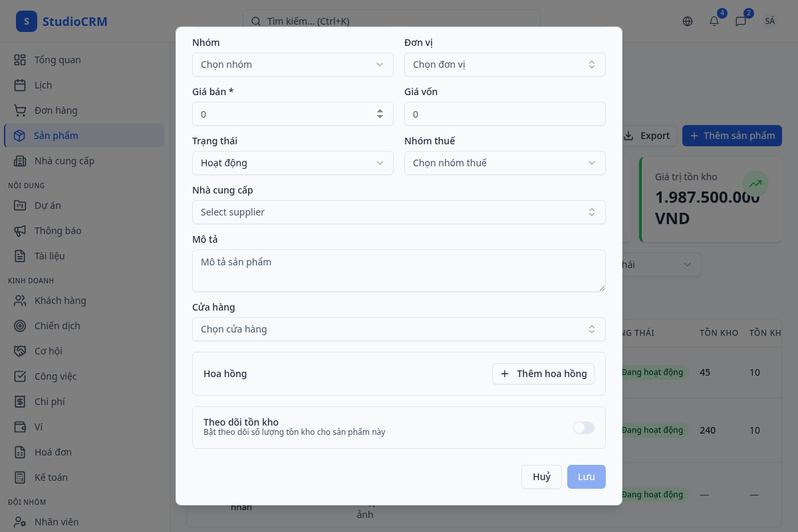Open the messages chat icon
The height and width of the screenshot is (532, 798).
[x=741, y=21]
